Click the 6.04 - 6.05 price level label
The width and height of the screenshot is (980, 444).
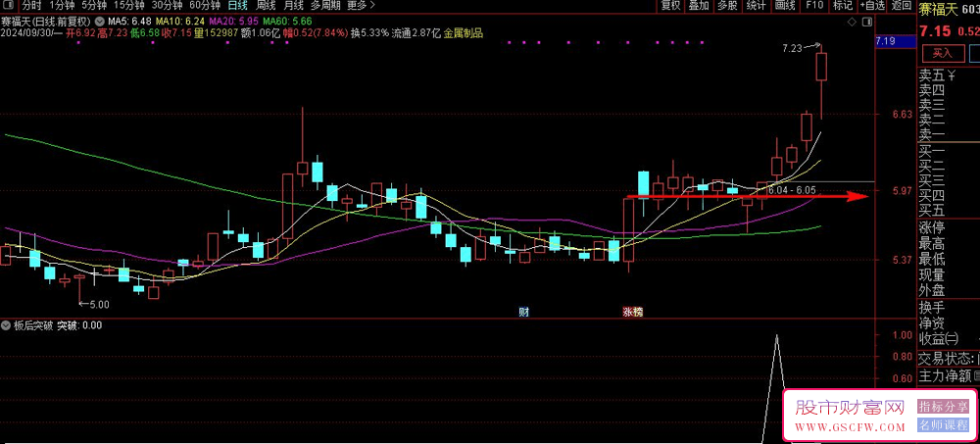792,190
